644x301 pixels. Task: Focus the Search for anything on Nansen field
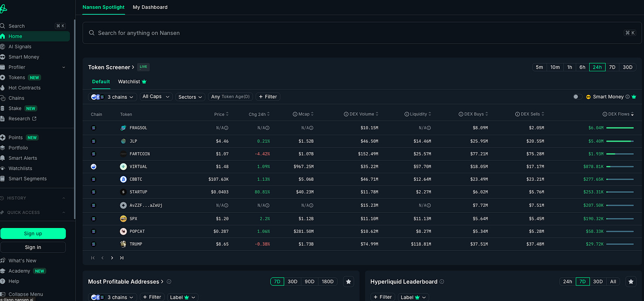point(362,33)
